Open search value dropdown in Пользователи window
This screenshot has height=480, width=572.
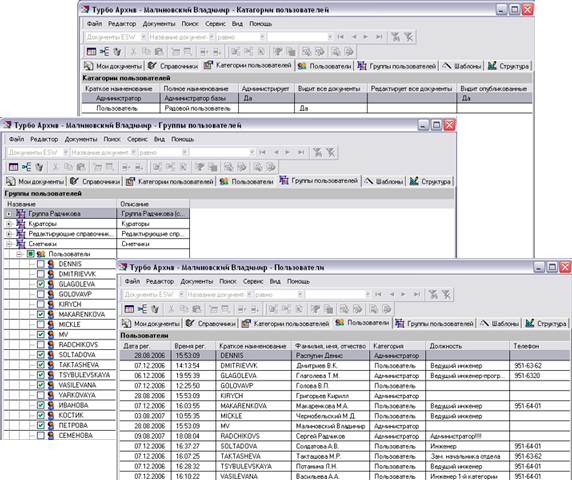tap(368, 294)
